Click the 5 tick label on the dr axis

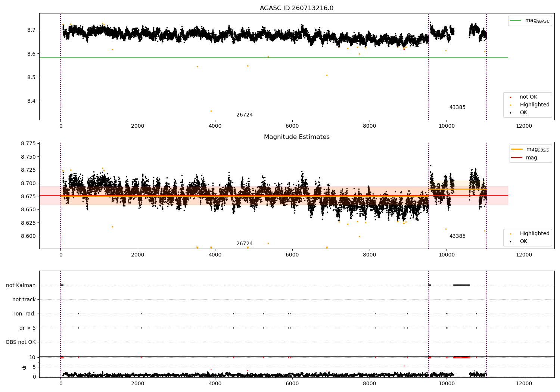click(34, 367)
